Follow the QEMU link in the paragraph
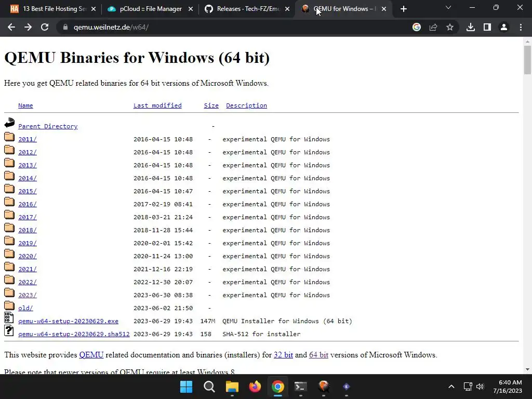The height and width of the screenshot is (399, 532). 91,355
